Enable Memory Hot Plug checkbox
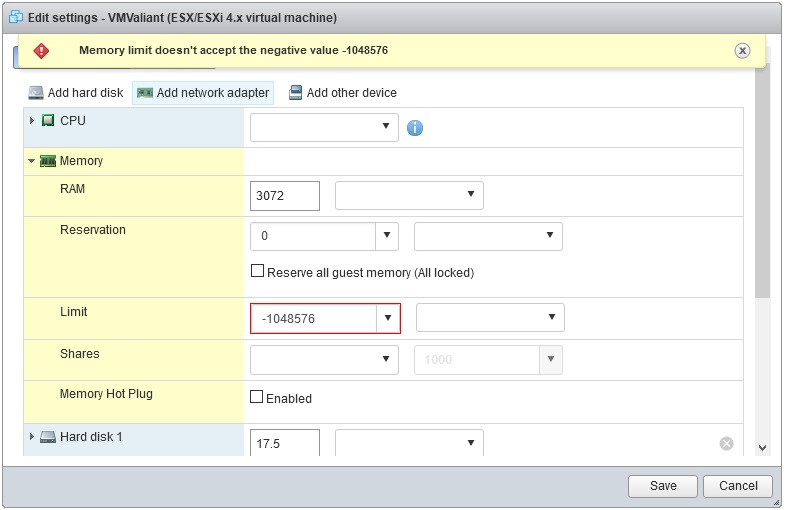 256,397
